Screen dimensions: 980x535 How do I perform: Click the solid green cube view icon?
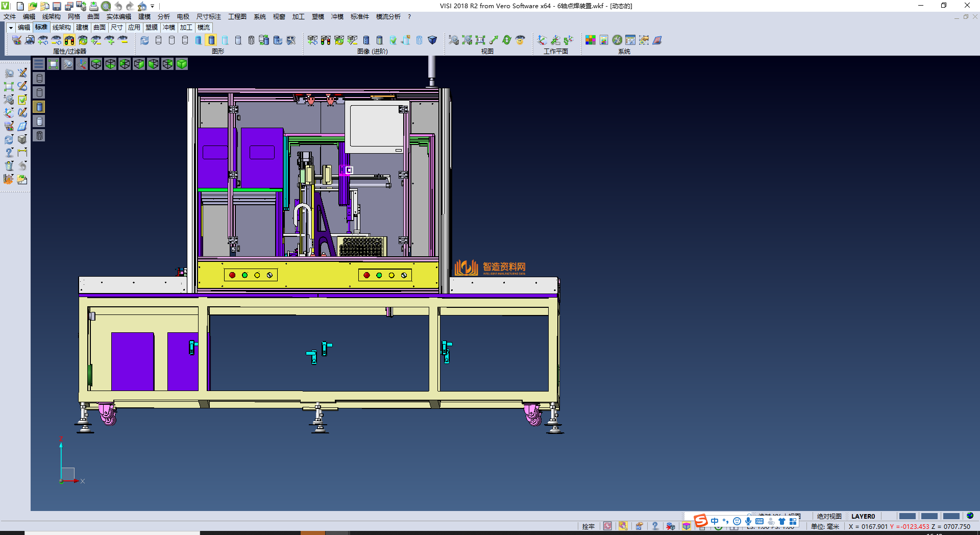(x=182, y=64)
